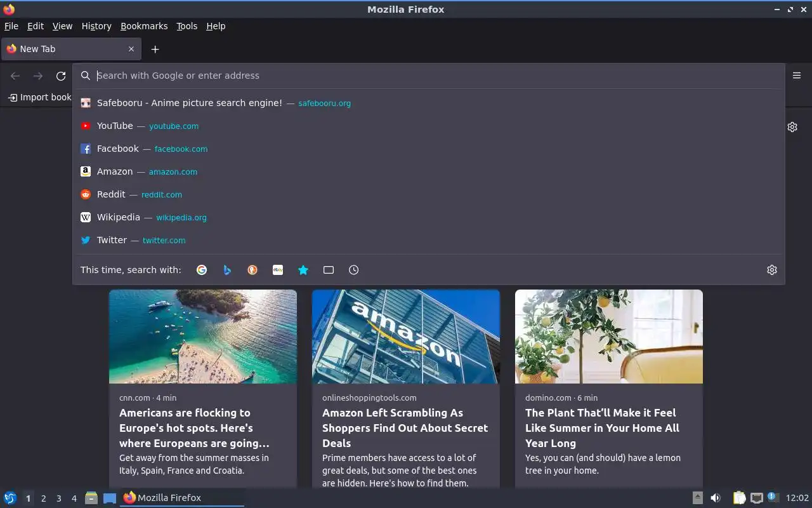The image size is (812, 508).
Task: Select the Reddit suggestion
Action: (429, 194)
